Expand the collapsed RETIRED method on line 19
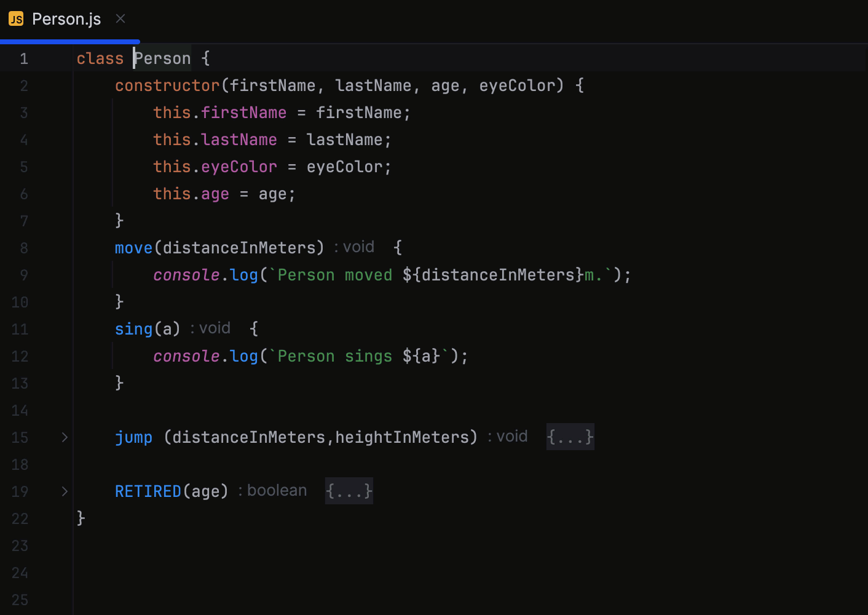This screenshot has width=868, height=615. [x=64, y=491]
